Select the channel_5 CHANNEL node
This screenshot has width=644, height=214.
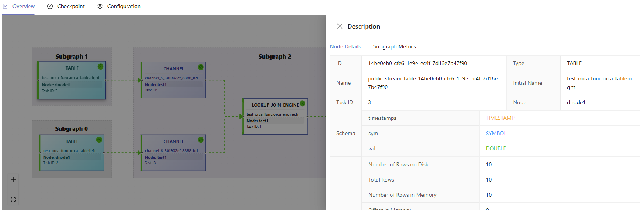click(x=173, y=80)
